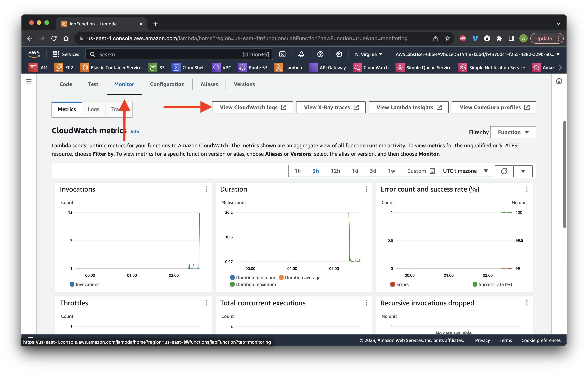Open Custom time range picker
This screenshot has width=588, height=374.
(x=421, y=171)
